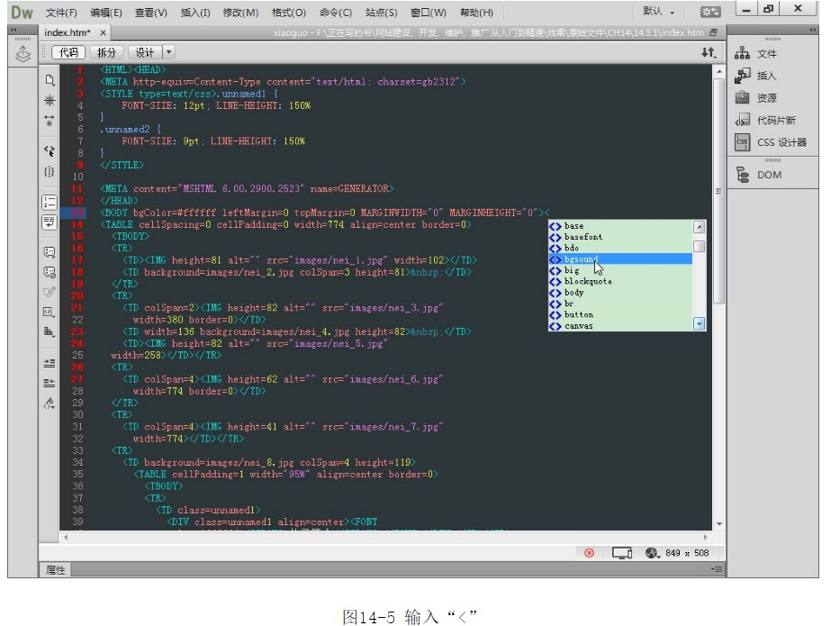This screenshot has width=840, height=626.
Task: Open the CSS 设计器 panel
Action: [x=781, y=142]
